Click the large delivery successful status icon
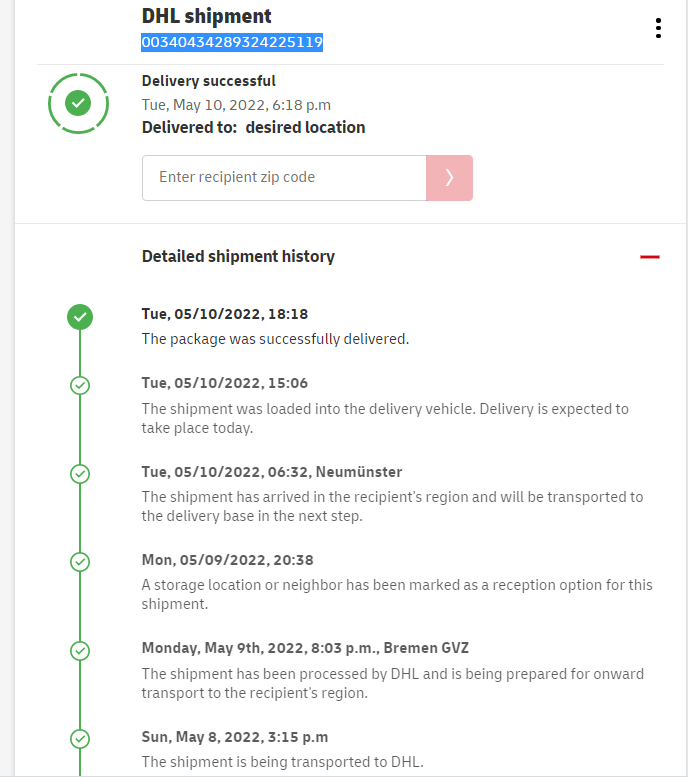Screen dimensions: 688x777 click(x=78, y=102)
